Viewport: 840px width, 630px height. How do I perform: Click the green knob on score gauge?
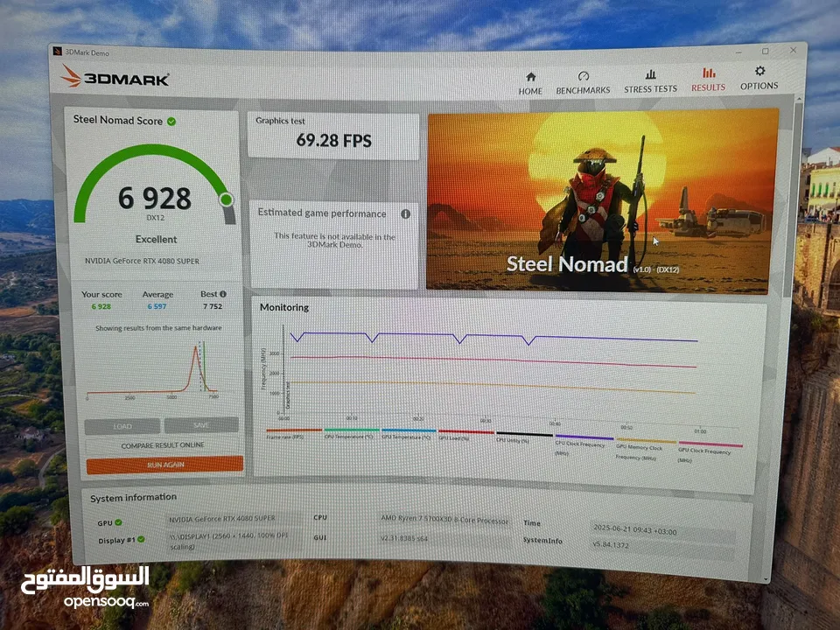click(x=226, y=199)
